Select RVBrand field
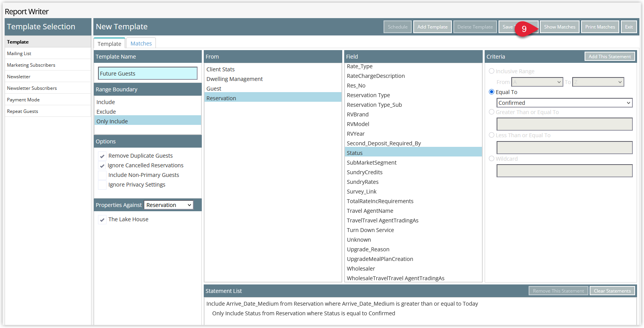This screenshot has height=328, width=644. pos(413,114)
